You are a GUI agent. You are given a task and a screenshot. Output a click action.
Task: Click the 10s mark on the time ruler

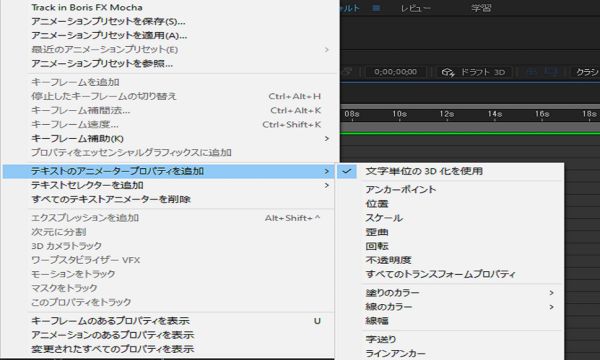(399, 114)
